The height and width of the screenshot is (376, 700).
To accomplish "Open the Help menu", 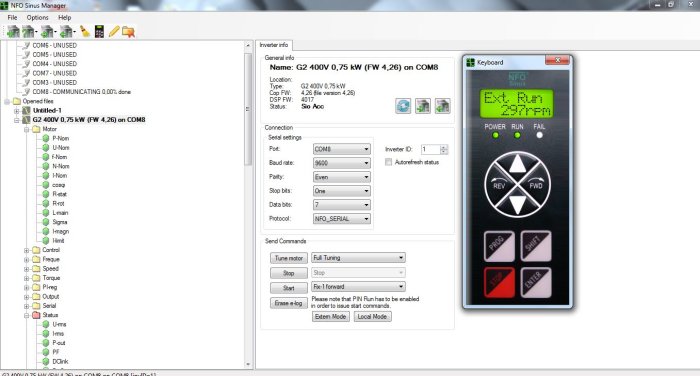I will tap(64, 17).
